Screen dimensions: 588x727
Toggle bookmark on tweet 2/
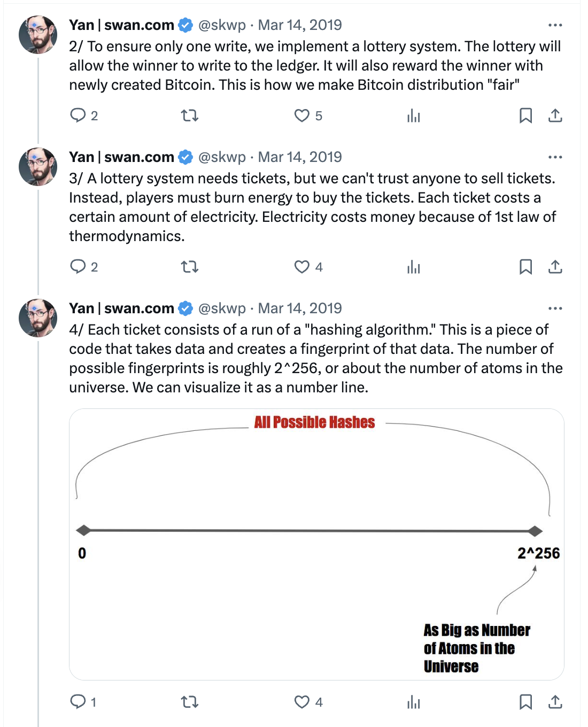(x=527, y=115)
